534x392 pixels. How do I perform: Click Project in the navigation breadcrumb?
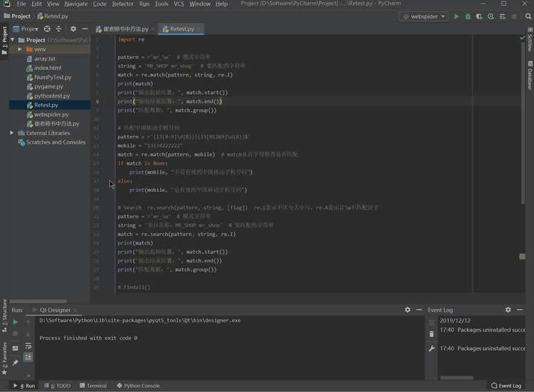tap(17, 16)
